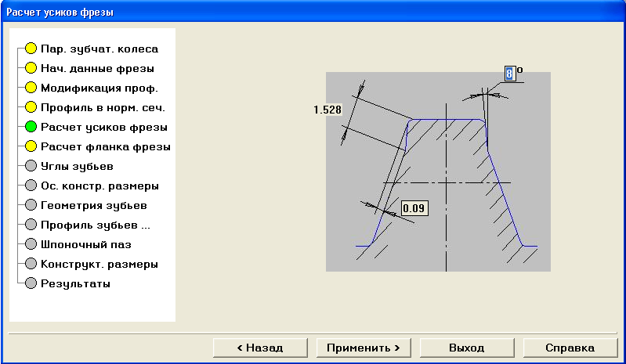Click the yellow circle beside Нач. данные фрезы
Screen dimensions: 626x364
(31, 68)
